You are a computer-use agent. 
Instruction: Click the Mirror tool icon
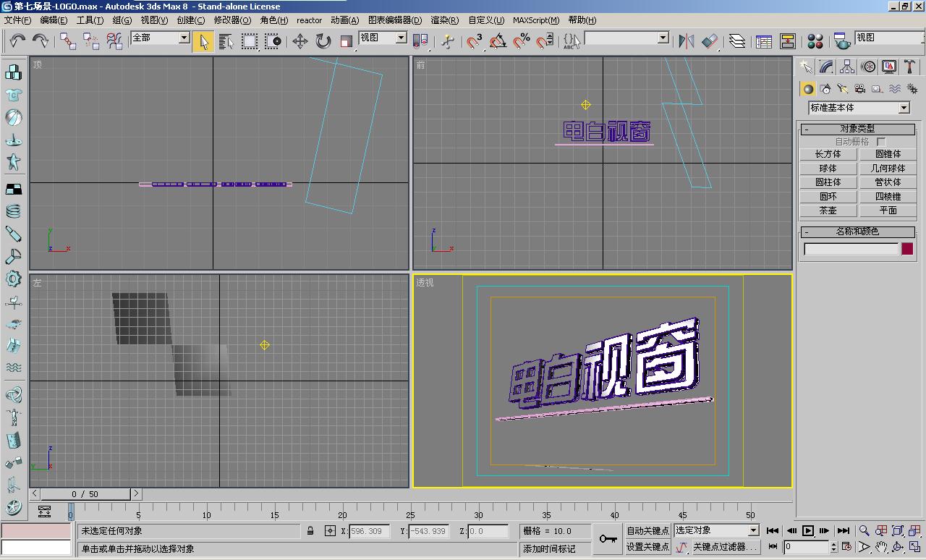coord(686,41)
